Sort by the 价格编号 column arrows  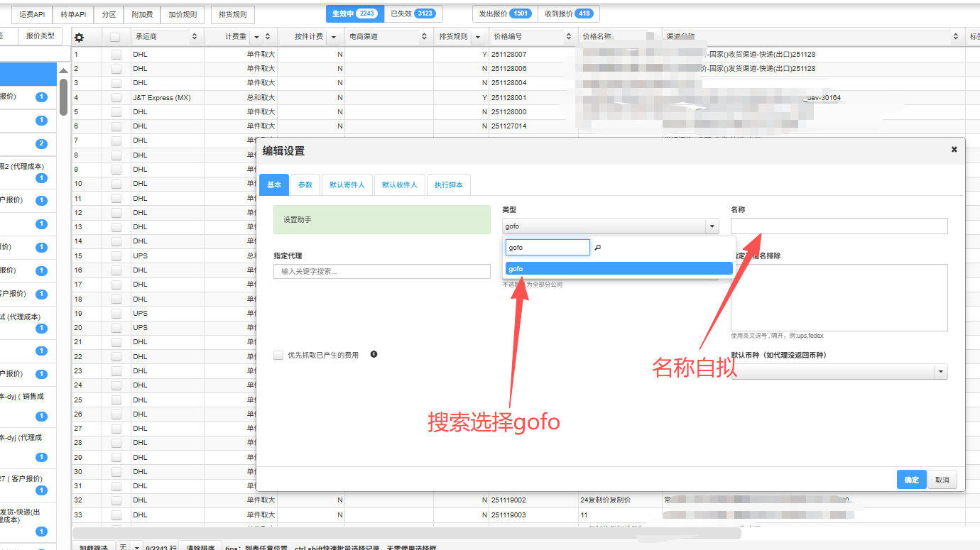pos(568,36)
